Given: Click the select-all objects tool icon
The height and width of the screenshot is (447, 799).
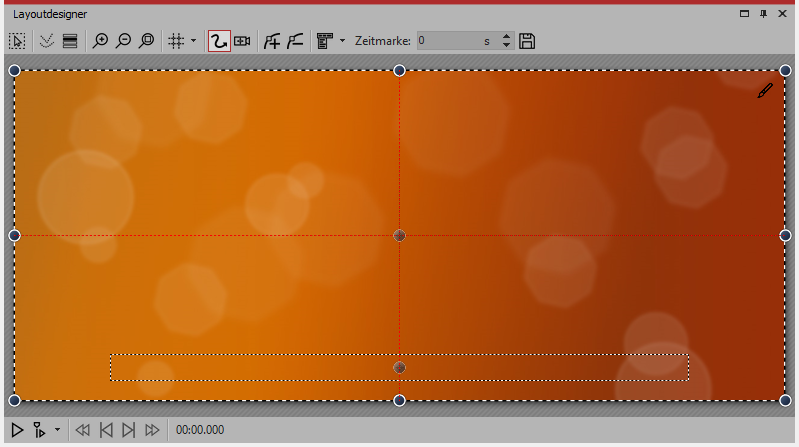Looking at the screenshot, I should pyautogui.click(x=17, y=41).
